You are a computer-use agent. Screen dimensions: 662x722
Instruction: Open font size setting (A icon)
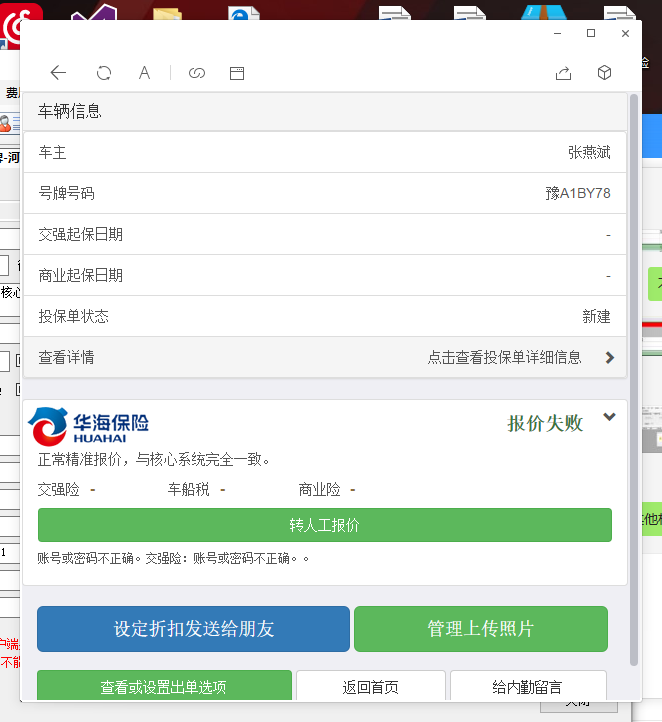pyautogui.click(x=145, y=73)
